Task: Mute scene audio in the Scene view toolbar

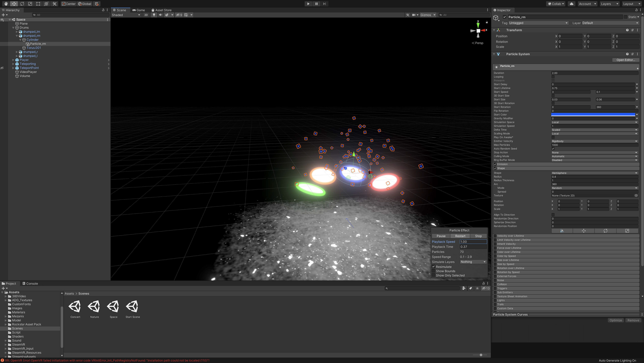Action: click(x=160, y=15)
